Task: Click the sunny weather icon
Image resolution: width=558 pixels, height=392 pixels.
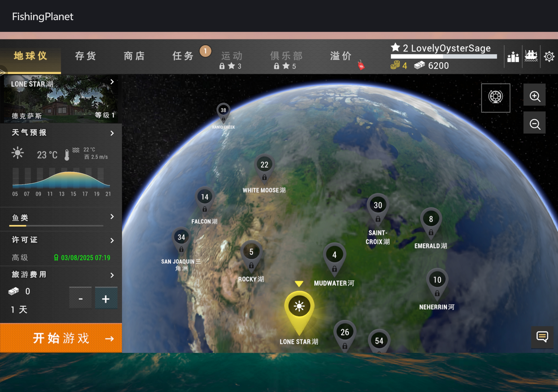Action: click(18, 153)
